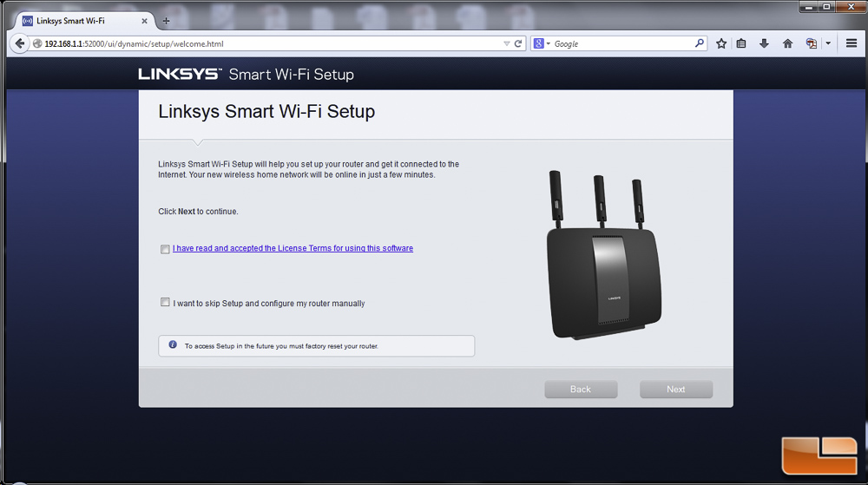Viewport: 868px width, 485px height.
Task: Click the site identity globe icon
Action: [37, 43]
